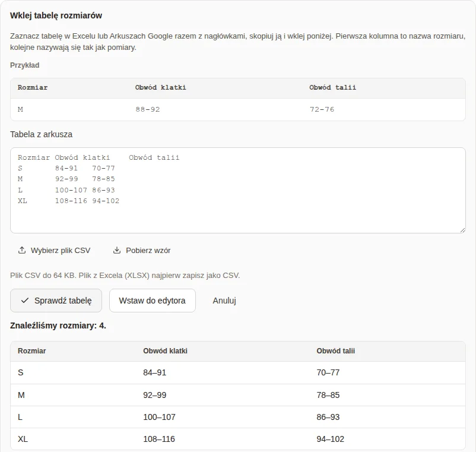The image size is (476, 452).
Task: Click the Tabela z arkusza label
Action: tap(42, 134)
